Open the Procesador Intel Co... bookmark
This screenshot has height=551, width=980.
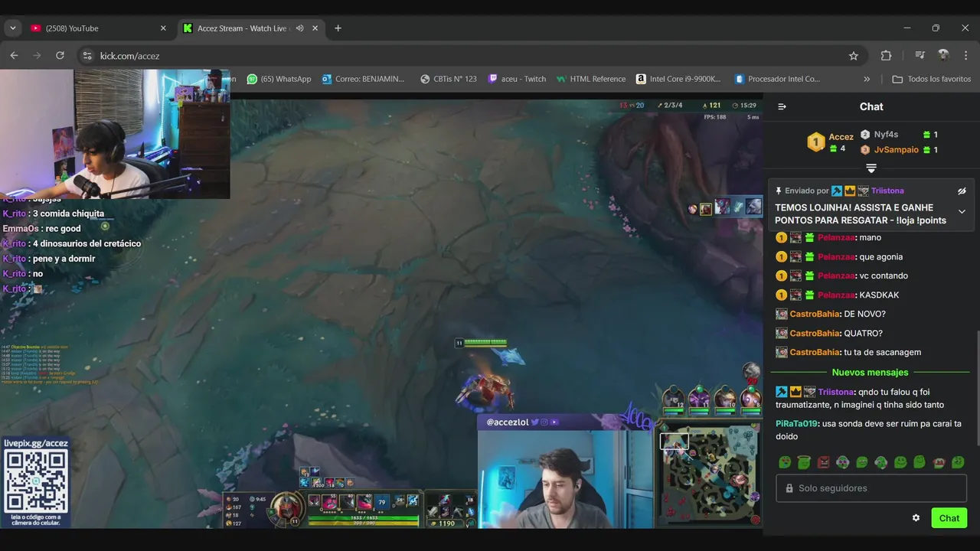[x=777, y=79]
